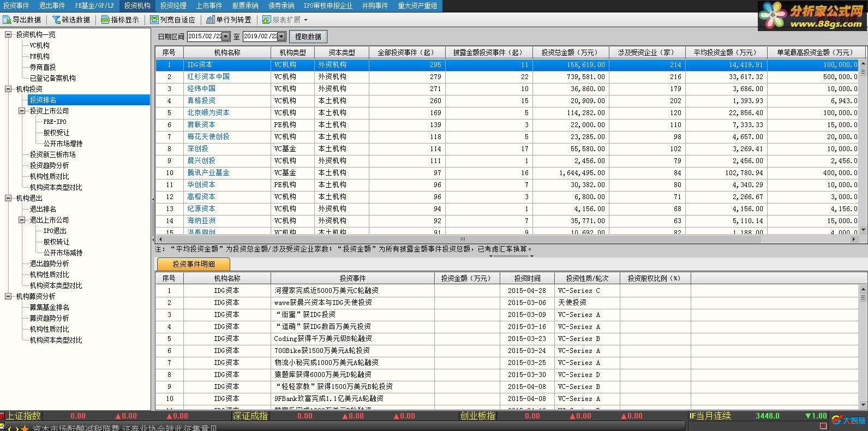This screenshot has width=868, height=431.
Task: Collapse the 投资机构一览 tree node
Action: point(8,34)
